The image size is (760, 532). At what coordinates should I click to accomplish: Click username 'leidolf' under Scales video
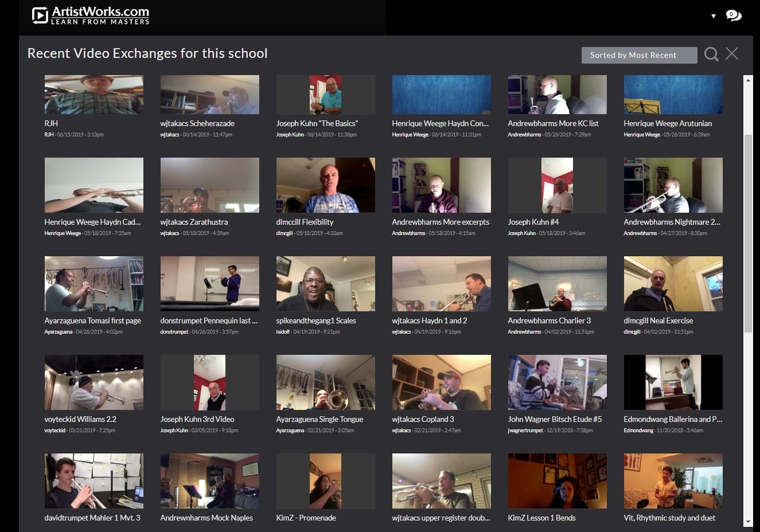coord(283,332)
